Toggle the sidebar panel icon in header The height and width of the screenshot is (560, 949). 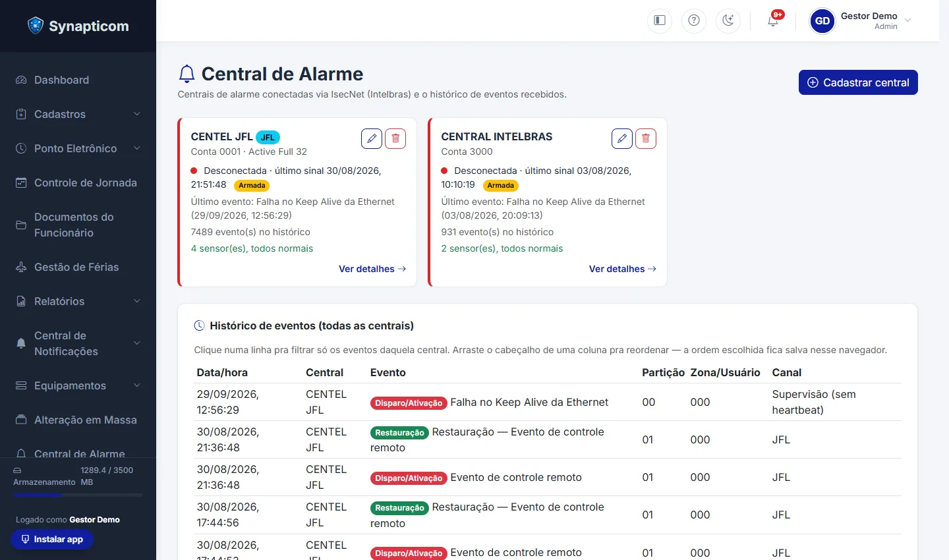tap(660, 20)
